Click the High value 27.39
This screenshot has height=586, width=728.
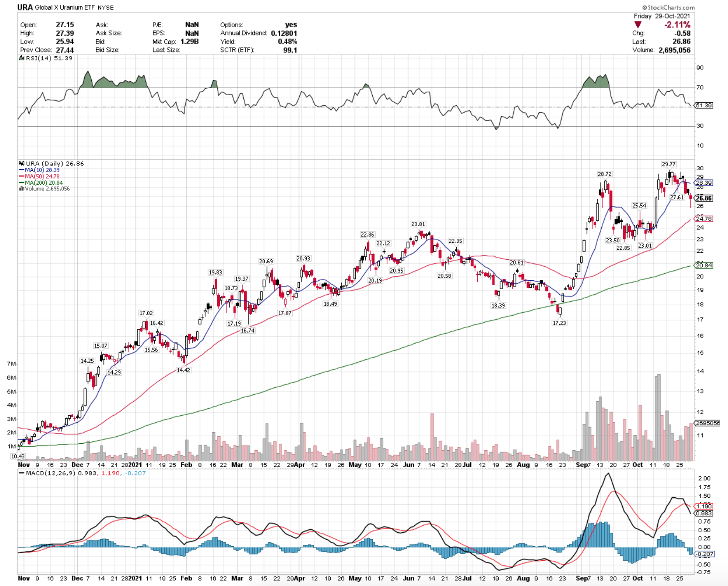[65, 33]
